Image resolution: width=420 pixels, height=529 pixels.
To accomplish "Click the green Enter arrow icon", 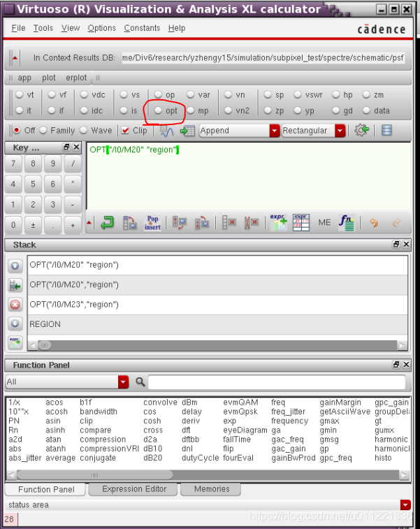I will 107,223.
